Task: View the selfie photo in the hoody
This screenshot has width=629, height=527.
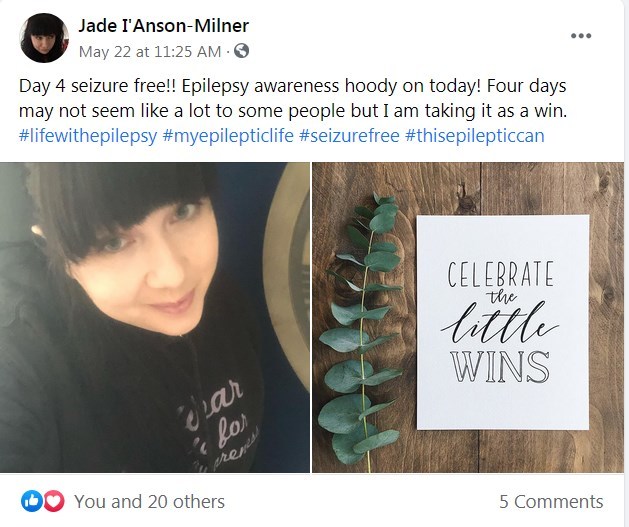Action: tap(155, 317)
